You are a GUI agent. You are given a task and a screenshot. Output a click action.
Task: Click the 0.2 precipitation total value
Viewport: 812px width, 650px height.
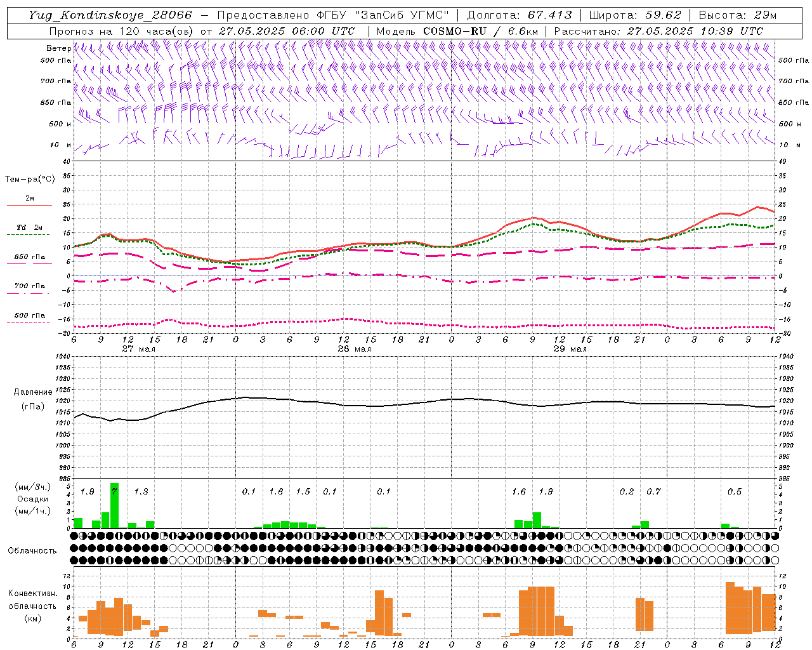coord(627,492)
